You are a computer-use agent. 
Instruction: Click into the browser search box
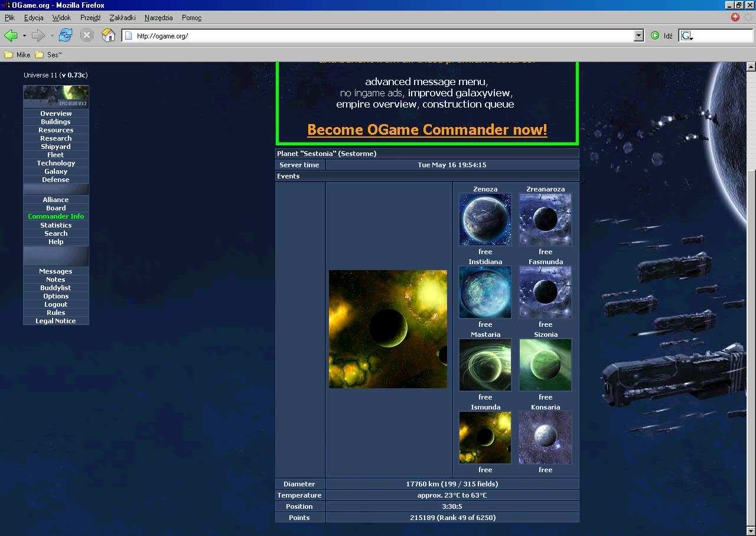(x=722, y=35)
